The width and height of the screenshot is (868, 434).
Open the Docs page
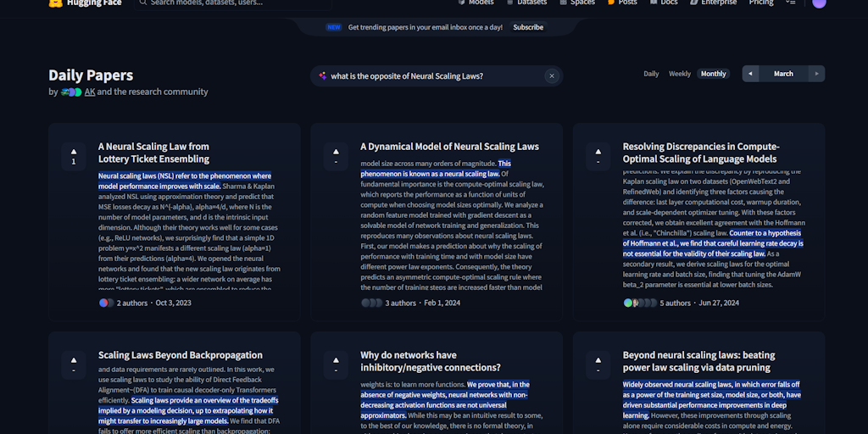(x=669, y=3)
